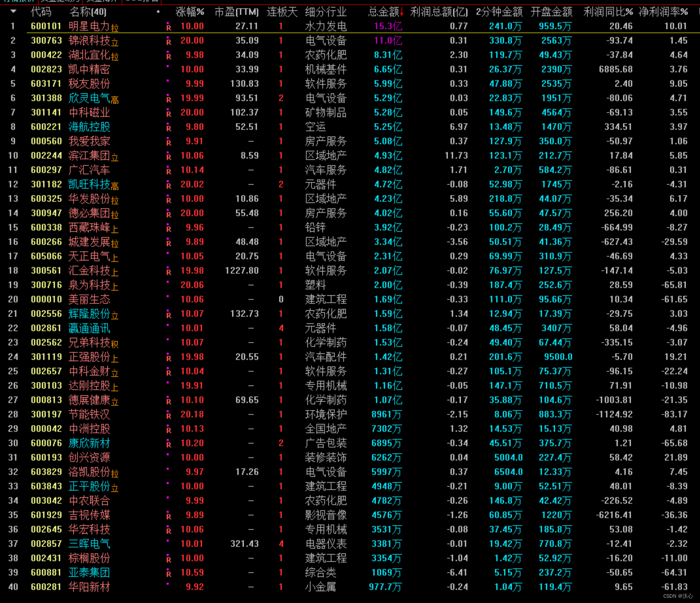Click the R marker in 中科磁业 row
The image size is (700, 603).
tap(169, 114)
